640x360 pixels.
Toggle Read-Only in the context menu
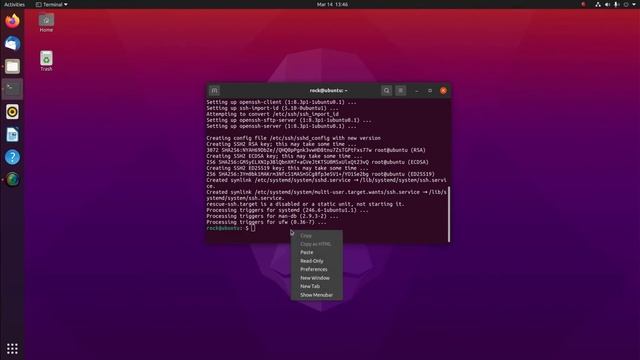click(x=317, y=261)
